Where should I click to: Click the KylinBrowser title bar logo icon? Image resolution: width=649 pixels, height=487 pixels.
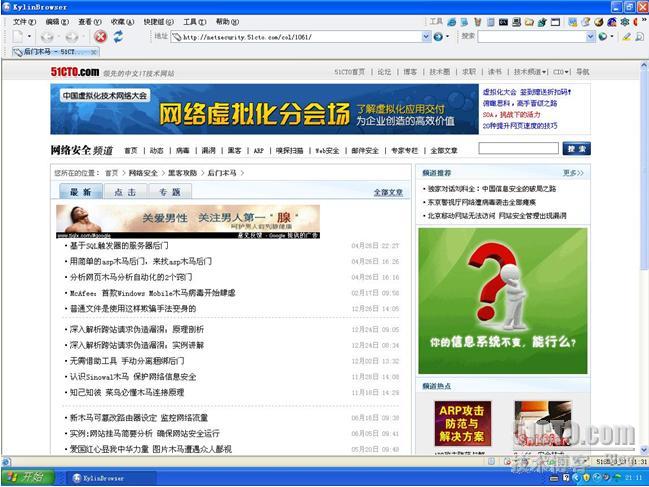tap(6, 7)
